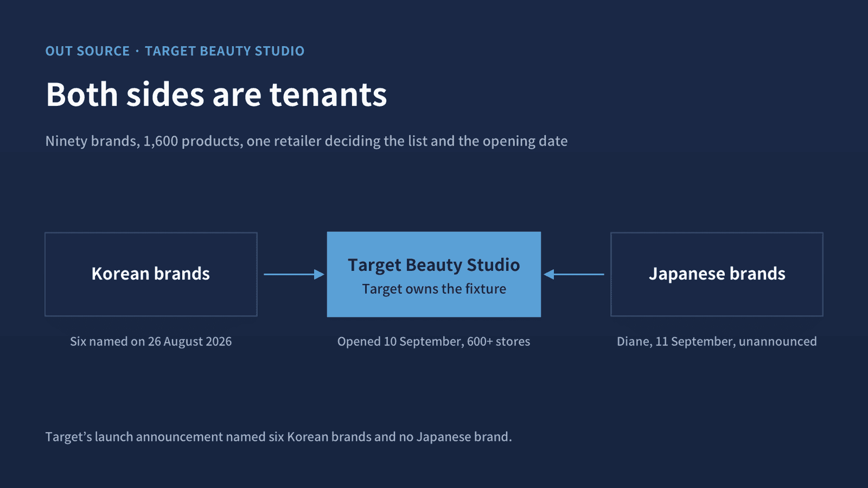Click caption 'Diane, 11 September, unannounced'
This screenshot has height=488, width=868.
717,341
